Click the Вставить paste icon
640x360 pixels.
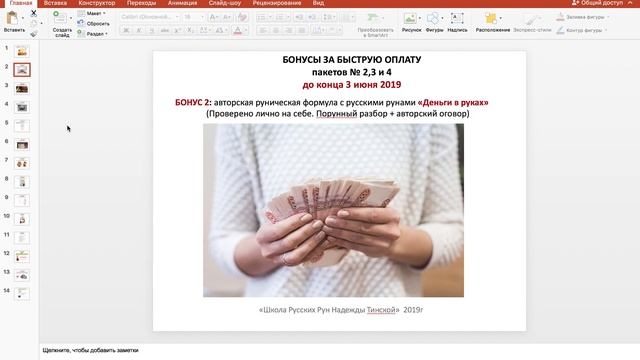13,18
